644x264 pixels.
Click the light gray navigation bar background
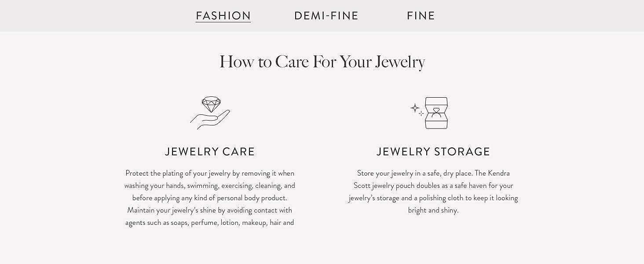coord(88,15)
